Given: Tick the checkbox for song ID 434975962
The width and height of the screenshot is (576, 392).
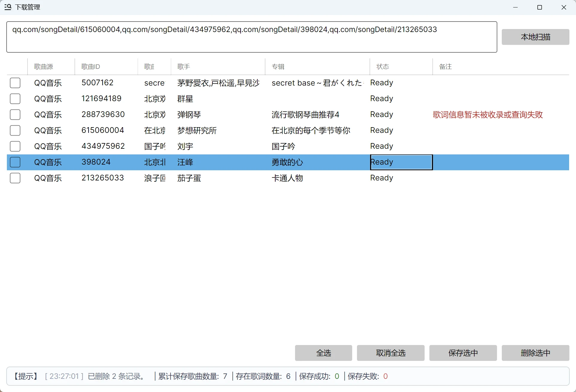Looking at the screenshot, I should pyautogui.click(x=15, y=146).
